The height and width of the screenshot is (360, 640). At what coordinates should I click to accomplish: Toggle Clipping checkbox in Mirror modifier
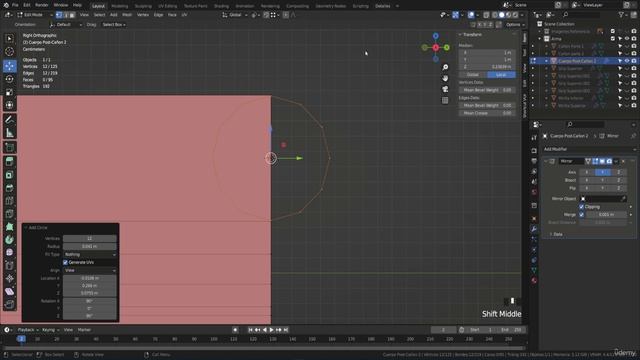[582, 207]
